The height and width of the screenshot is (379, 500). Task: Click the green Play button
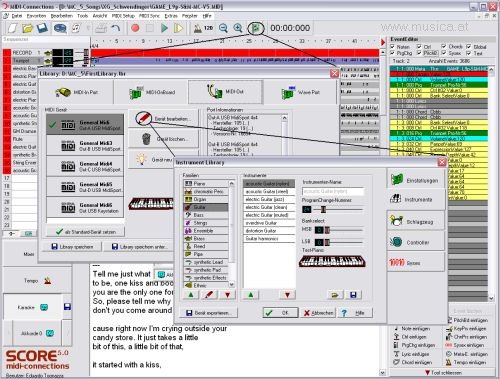pos(164,28)
